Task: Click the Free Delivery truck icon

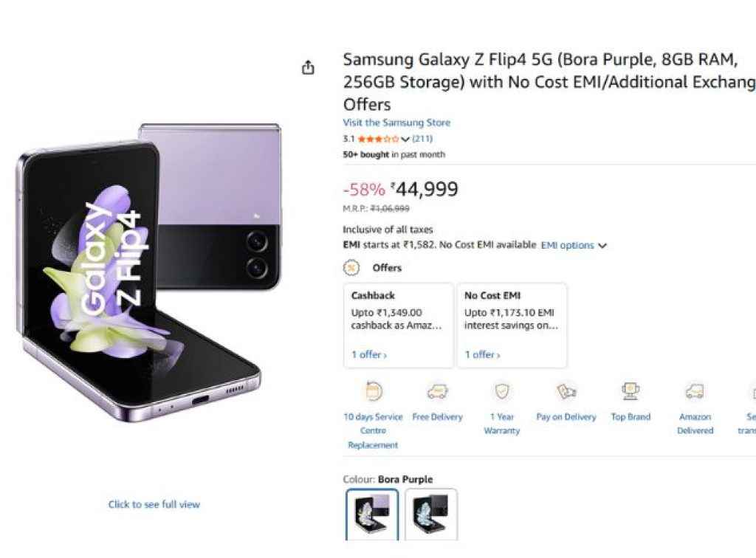Action: pos(437,393)
